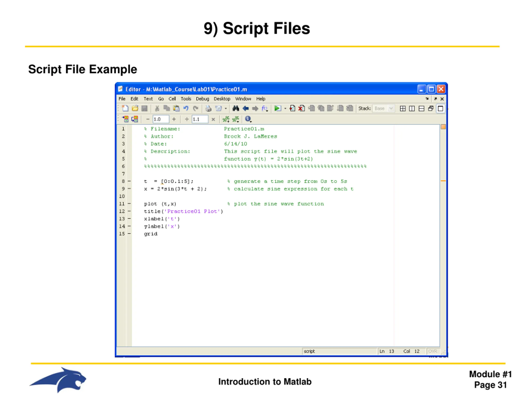532x399 pixels.
Task: Open the Debug menu
Action: point(202,99)
